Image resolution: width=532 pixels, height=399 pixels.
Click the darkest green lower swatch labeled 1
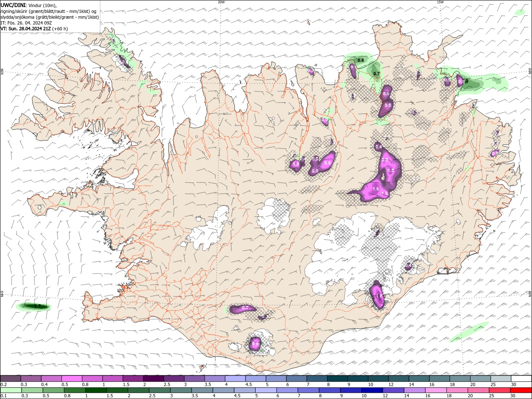[96, 390]
